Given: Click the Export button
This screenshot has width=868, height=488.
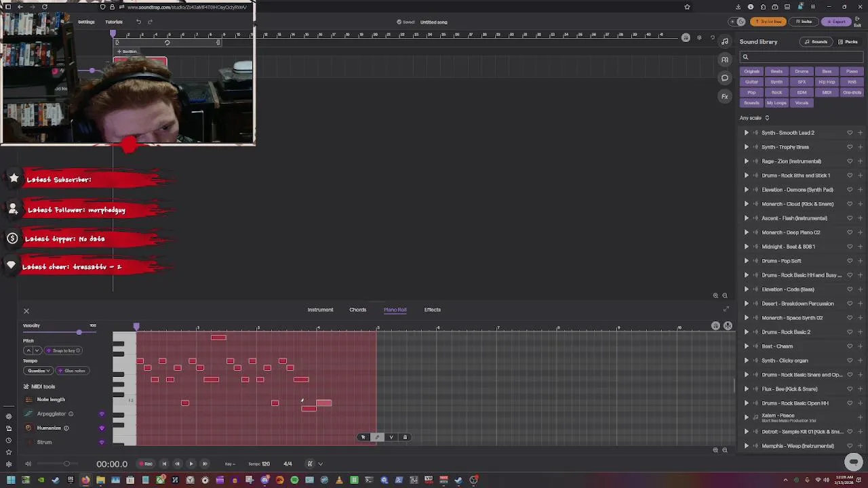Looking at the screenshot, I should pyautogui.click(x=836, y=22).
